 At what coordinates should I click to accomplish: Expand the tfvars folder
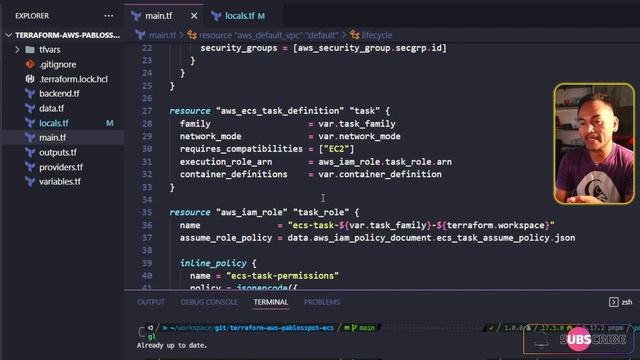pos(17,50)
